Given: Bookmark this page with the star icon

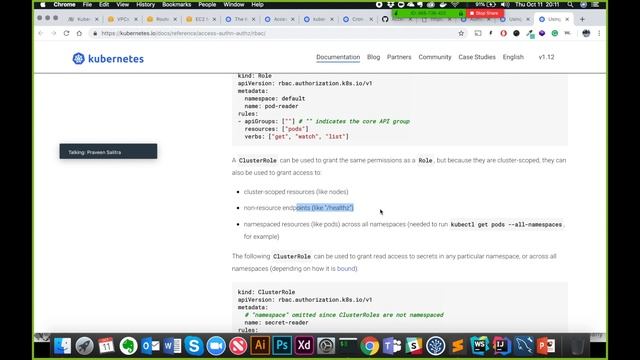Looking at the screenshot, I should coord(461,33).
